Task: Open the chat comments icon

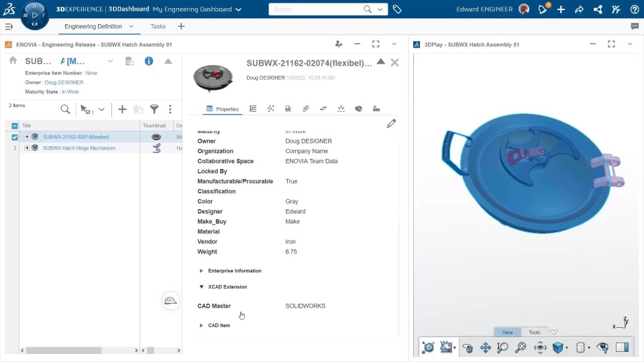Action: tap(635, 26)
